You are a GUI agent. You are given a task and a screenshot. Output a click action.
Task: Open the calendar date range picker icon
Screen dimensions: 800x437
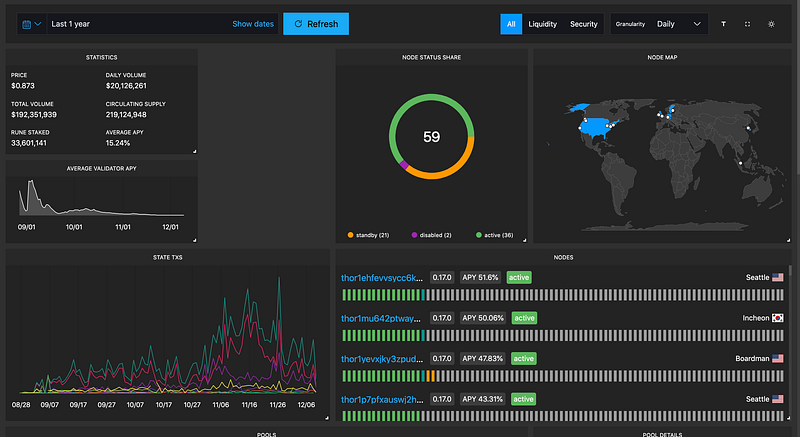tap(27, 24)
